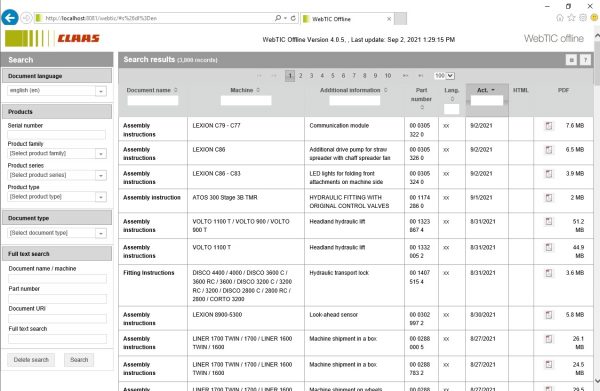
Task: Click the Search button
Action: 79,360
